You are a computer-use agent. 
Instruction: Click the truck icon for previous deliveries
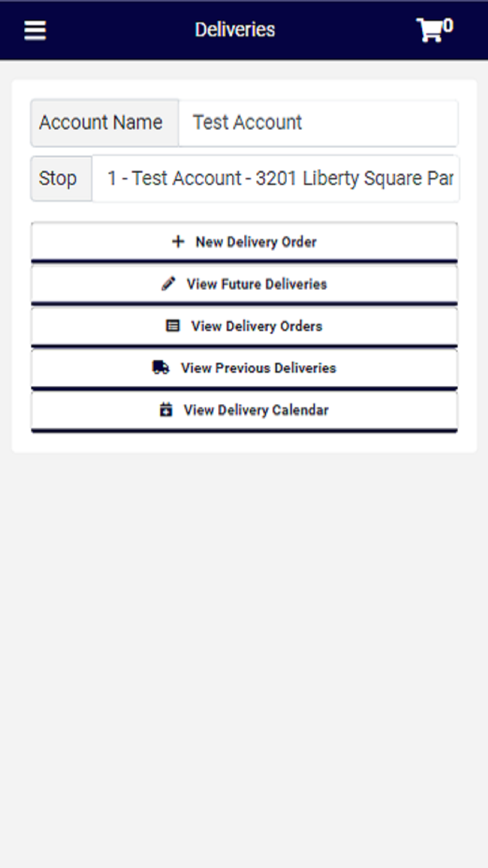coord(161,367)
